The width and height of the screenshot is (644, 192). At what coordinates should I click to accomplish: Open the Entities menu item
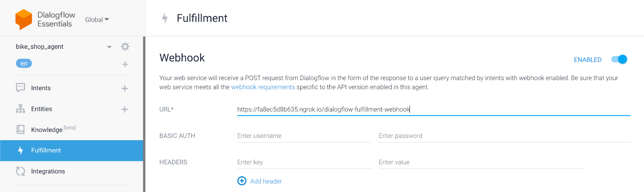pos(42,109)
